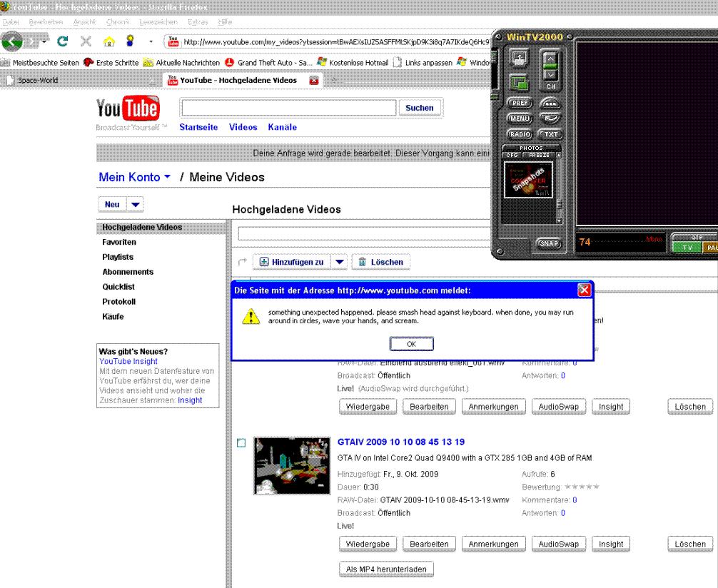This screenshot has height=588, width=718.
Task: Open the arrow next to Hinzufügen zu
Action: (339, 262)
